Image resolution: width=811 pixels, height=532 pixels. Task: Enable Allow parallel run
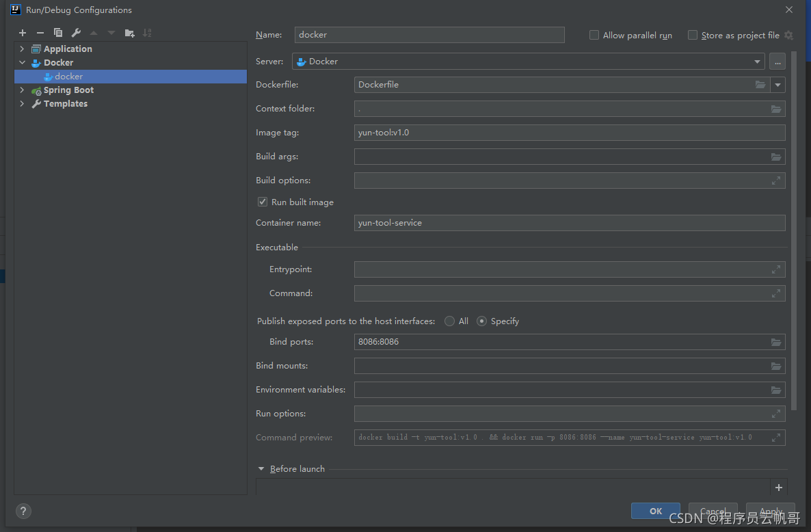(594, 35)
